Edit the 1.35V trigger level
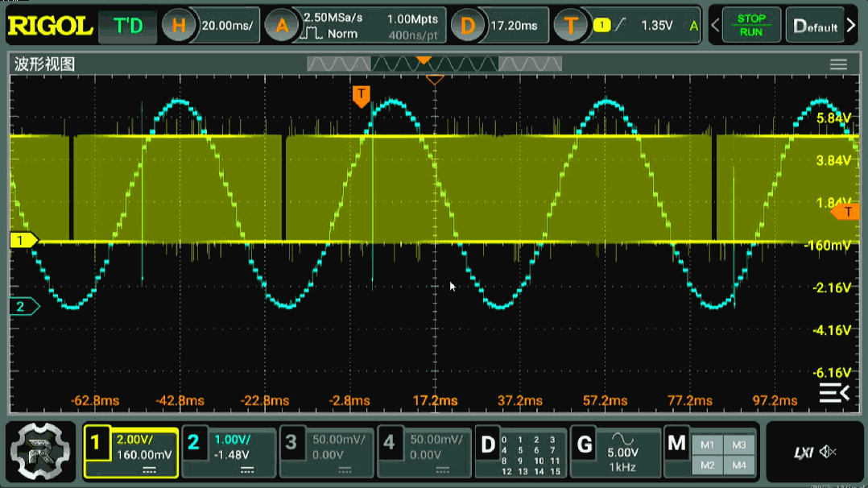 pyautogui.click(x=656, y=26)
